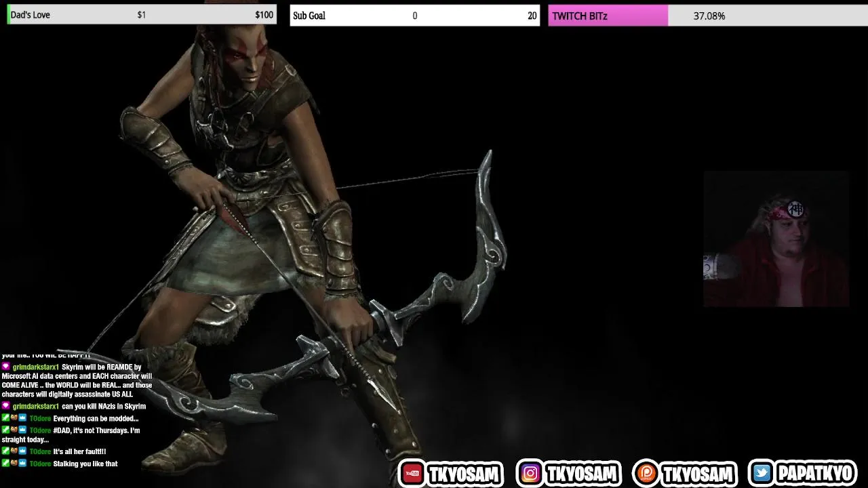Click the green moderator badge on "#DAD, it's not Thursdays"
The width and height of the screenshot is (868, 488).
[x=5, y=430]
